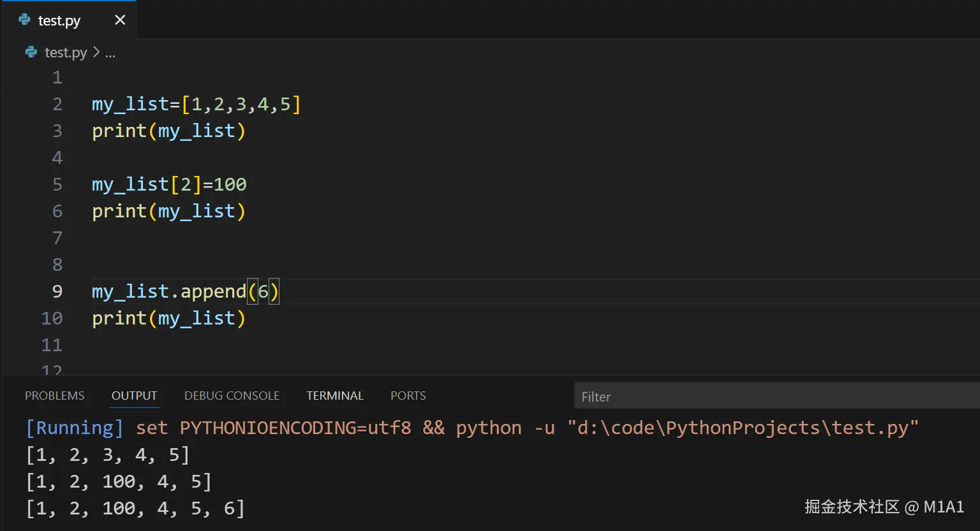
Task: Open the PORTS panel tab
Action: pos(408,396)
